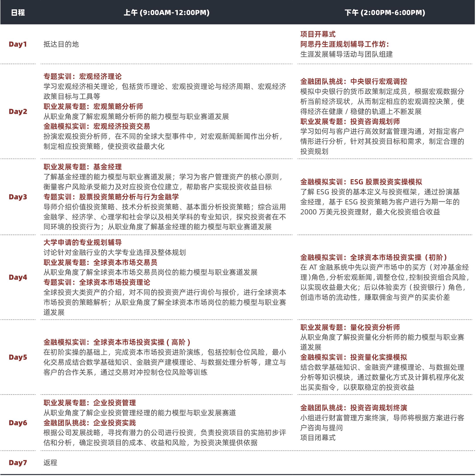The image size is (476, 476).
Task: Select the Day6 row label
Action: coord(18,423)
